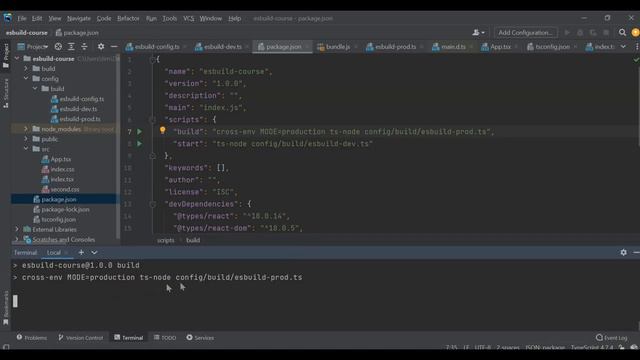Click Add Configuration button
This screenshot has height=360, width=640.
point(525,33)
